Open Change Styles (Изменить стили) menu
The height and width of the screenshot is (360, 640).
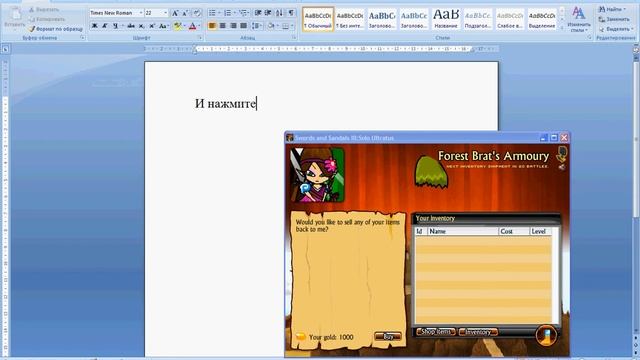(x=579, y=19)
